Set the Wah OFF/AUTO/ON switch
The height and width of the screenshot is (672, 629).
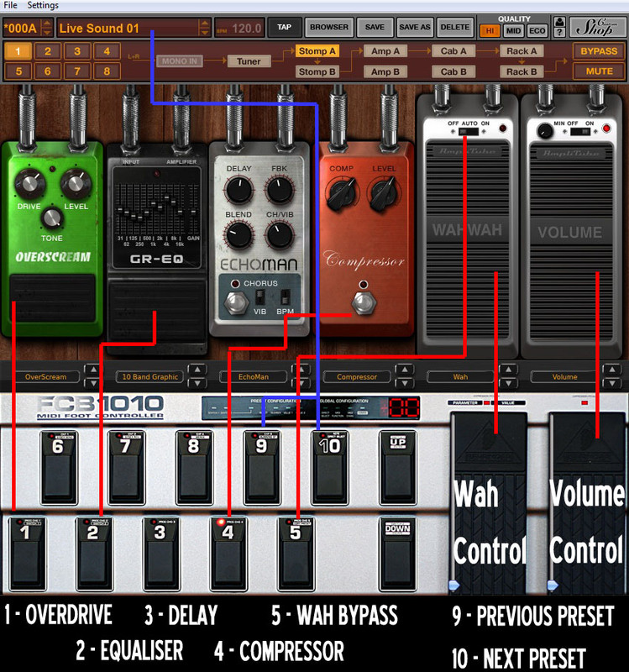[x=469, y=131]
